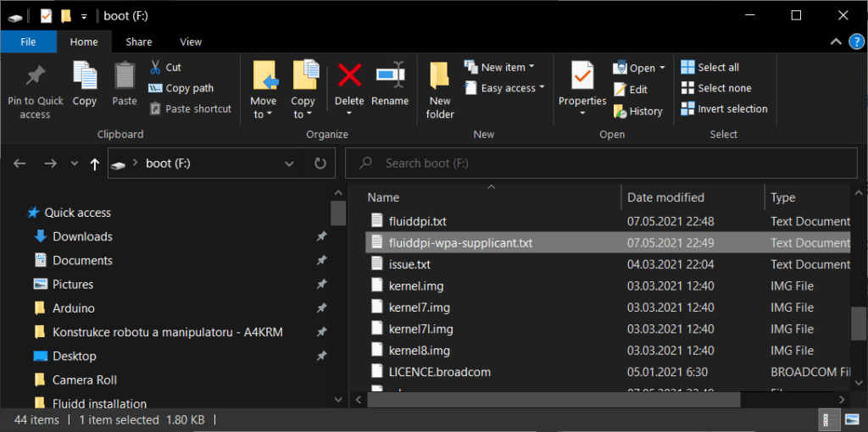Screen dimensions: 868x432
Task: Open the File menu tab
Action: pyautogui.click(x=28, y=42)
